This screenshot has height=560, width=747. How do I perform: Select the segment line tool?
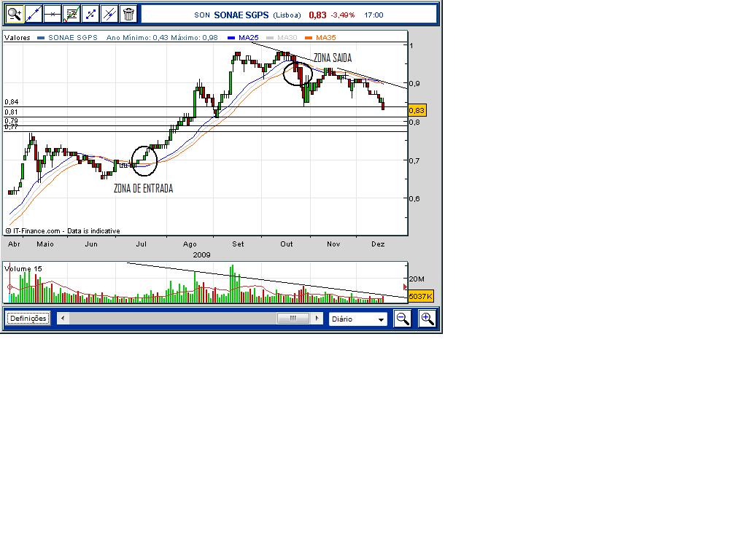[x=90, y=15]
